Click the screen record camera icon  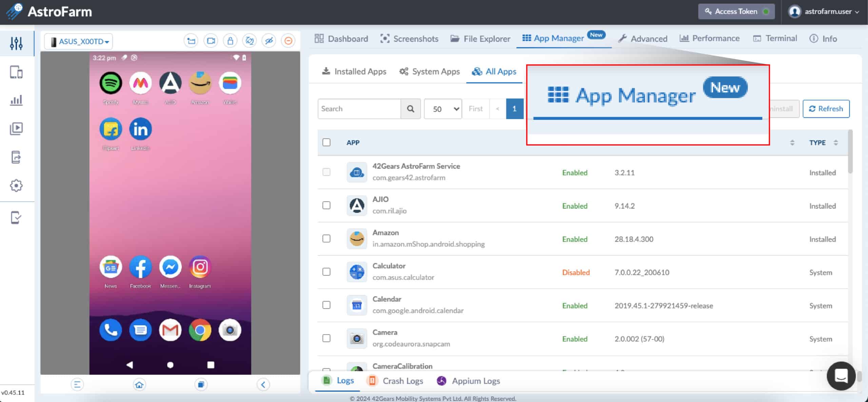(x=211, y=41)
